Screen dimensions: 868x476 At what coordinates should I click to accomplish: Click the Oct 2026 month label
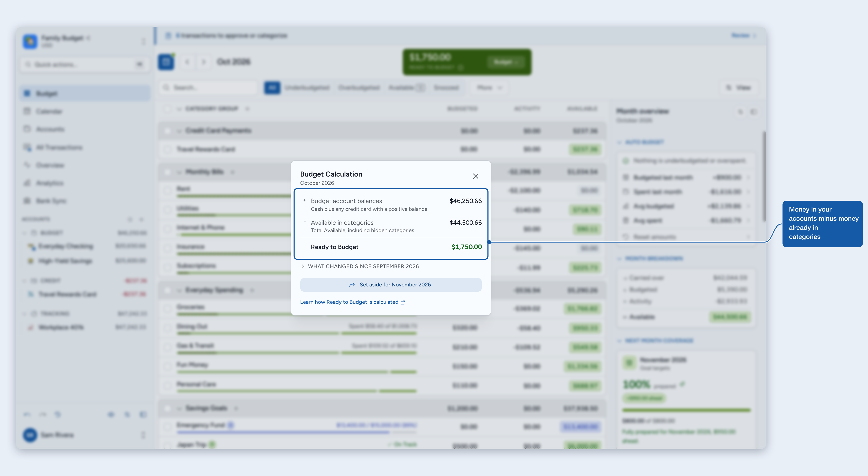click(x=233, y=62)
